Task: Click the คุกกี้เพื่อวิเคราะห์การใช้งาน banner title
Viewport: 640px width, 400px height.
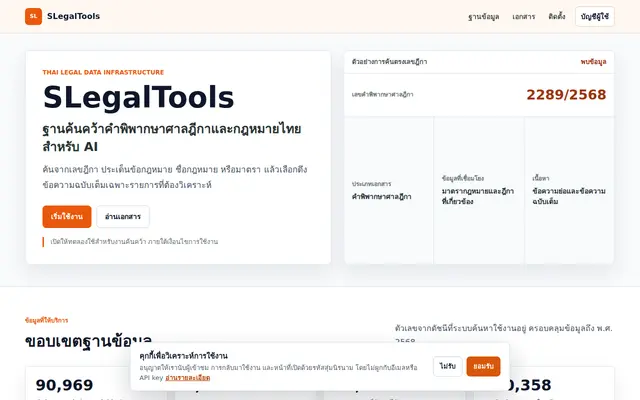Action: (183, 356)
